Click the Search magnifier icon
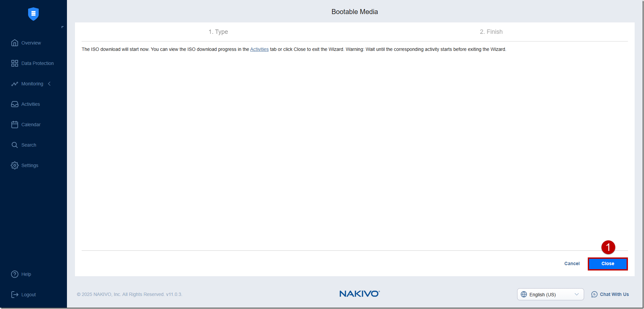Screen dimensions: 644x309 pyautogui.click(x=15, y=145)
